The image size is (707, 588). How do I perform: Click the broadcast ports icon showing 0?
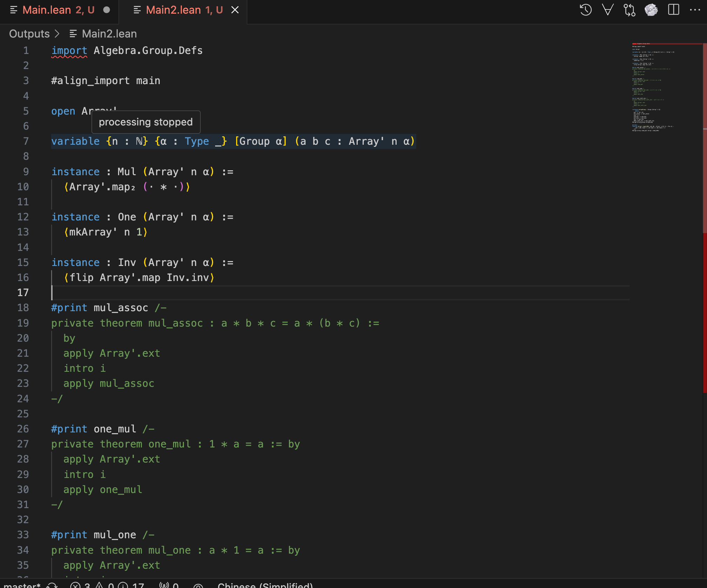click(x=169, y=585)
